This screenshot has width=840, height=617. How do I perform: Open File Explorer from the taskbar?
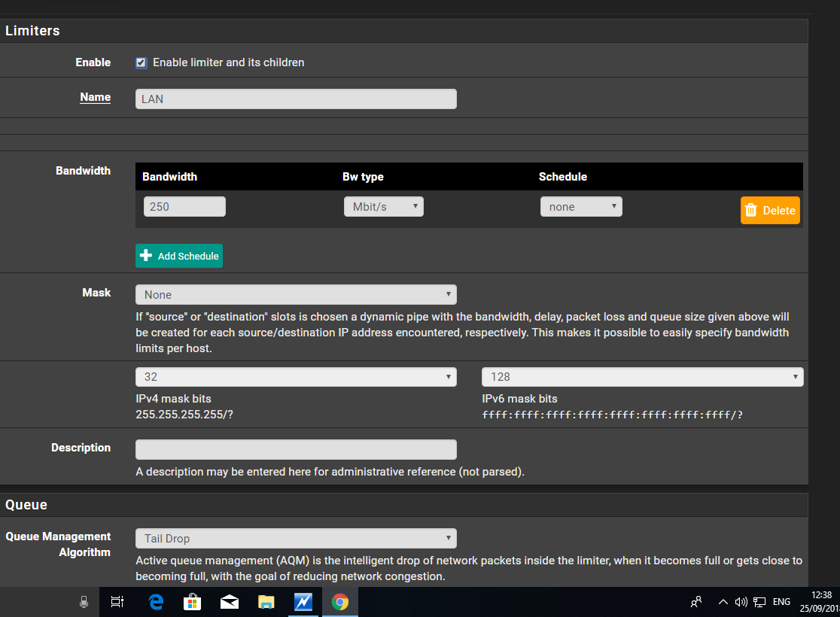(x=266, y=602)
